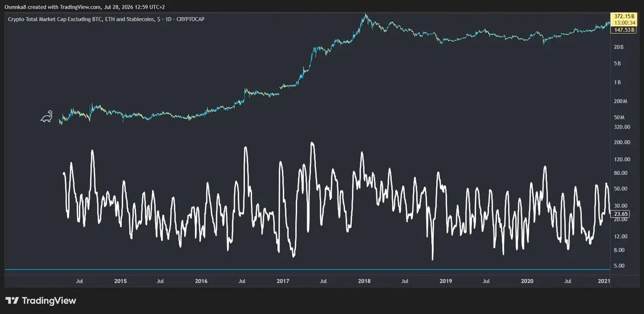Click the 2015 label on time axis

[120, 281]
